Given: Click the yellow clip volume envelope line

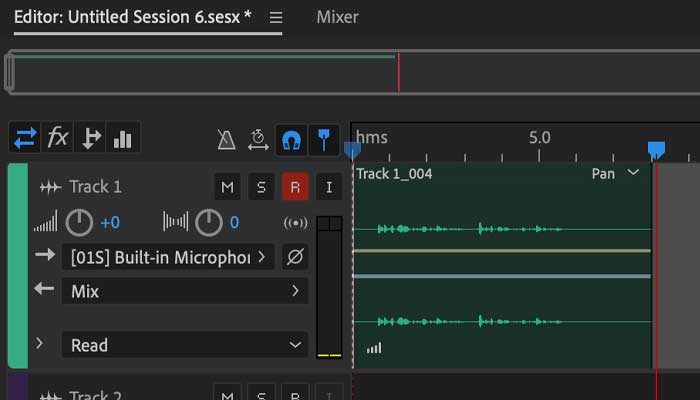Looking at the screenshot, I should pyautogui.click(x=502, y=251).
